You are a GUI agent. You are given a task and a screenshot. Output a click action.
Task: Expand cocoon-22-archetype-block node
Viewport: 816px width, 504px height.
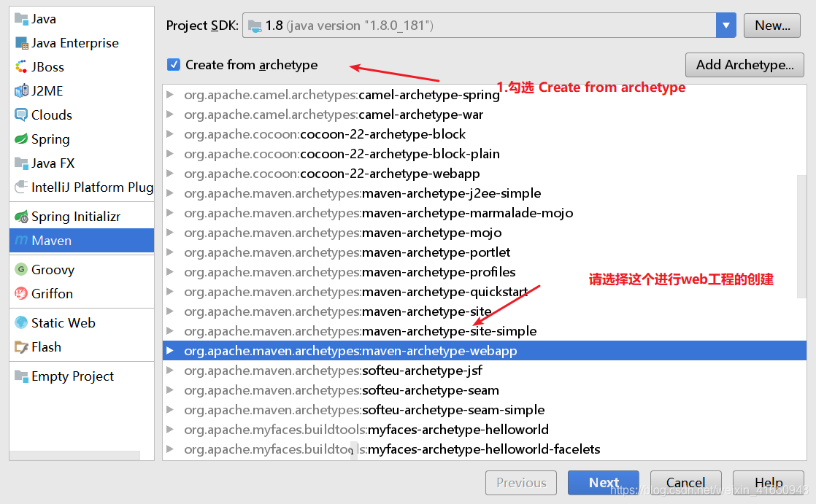coord(169,134)
